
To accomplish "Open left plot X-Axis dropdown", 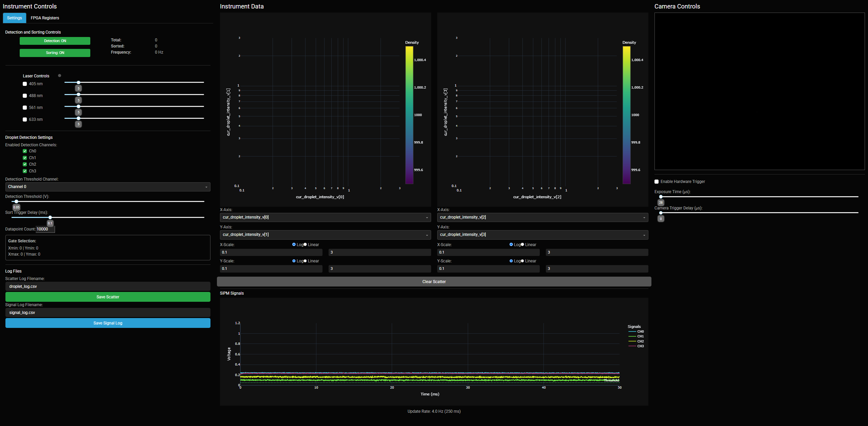I will pos(325,217).
